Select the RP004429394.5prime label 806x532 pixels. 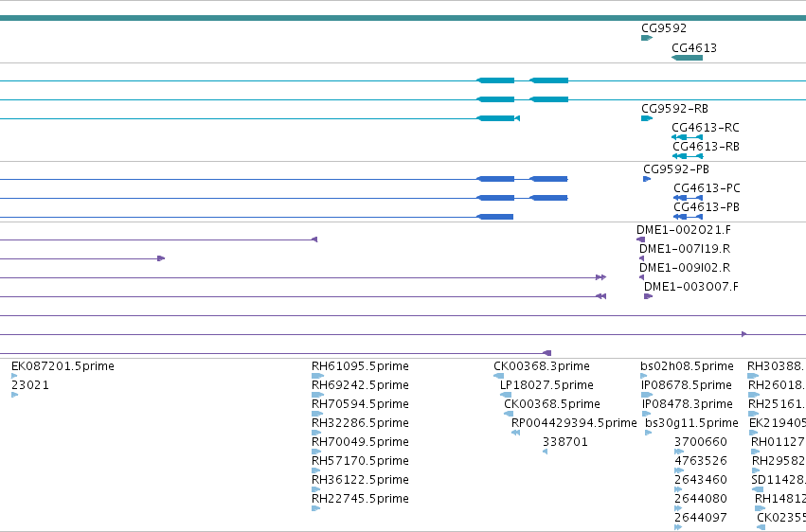574,423
